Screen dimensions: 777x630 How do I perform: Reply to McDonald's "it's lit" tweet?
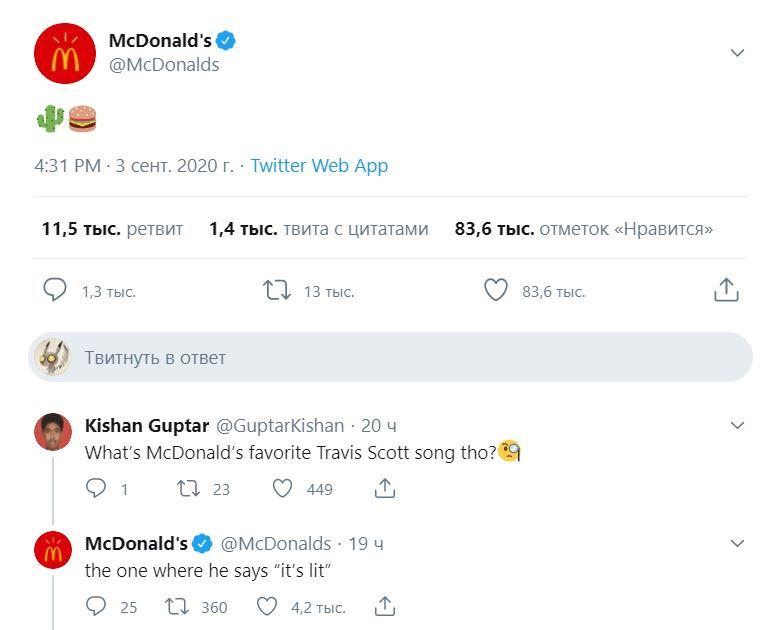click(x=97, y=606)
